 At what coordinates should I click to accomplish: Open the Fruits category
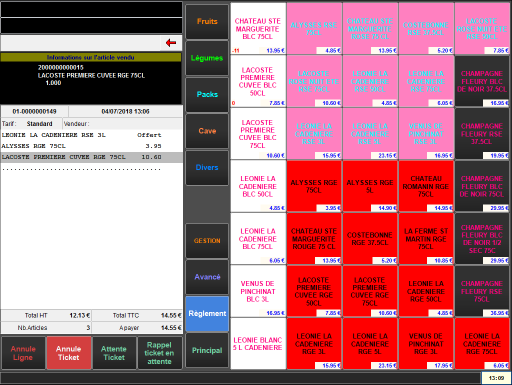pyautogui.click(x=207, y=22)
